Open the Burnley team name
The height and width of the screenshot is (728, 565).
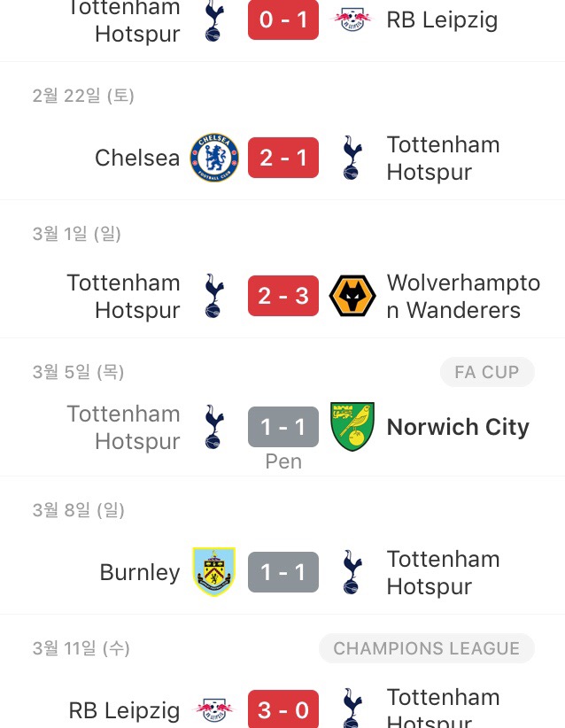140,572
